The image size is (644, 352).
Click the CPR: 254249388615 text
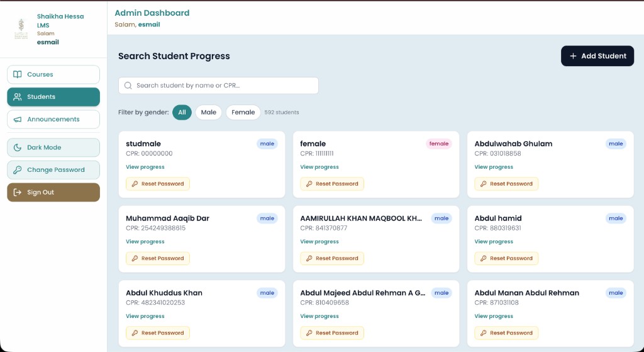pos(156,228)
